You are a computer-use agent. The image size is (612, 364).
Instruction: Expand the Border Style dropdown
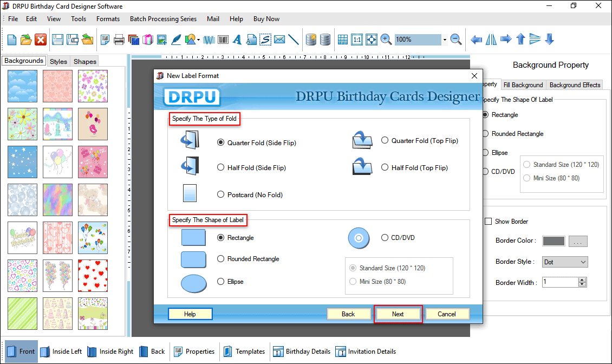[583, 262]
